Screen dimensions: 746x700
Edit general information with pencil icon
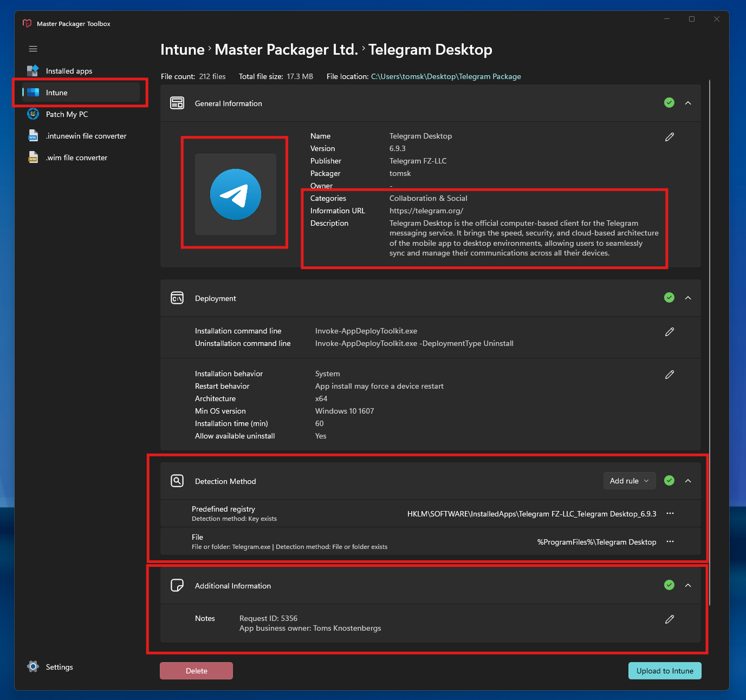point(670,137)
